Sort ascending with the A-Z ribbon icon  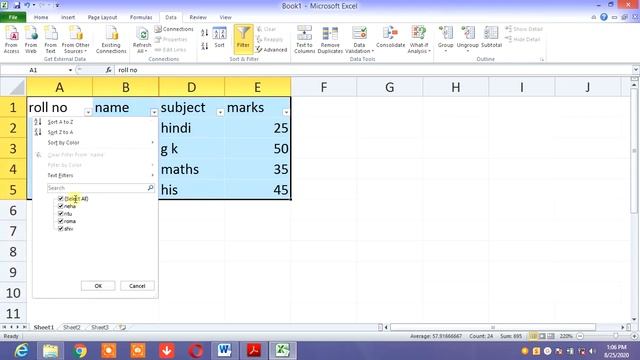pyautogui.click(x=204, y=33)
